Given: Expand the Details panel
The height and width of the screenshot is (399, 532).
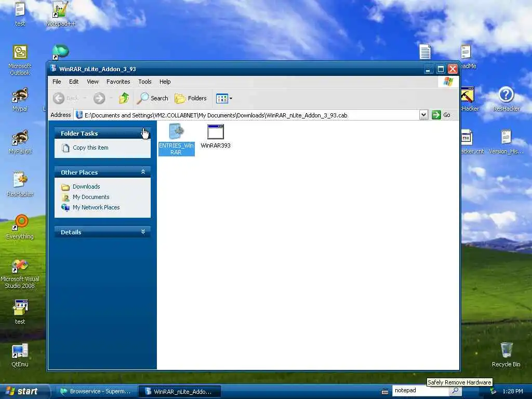Looking at the screenshot, I should [143, 232].
